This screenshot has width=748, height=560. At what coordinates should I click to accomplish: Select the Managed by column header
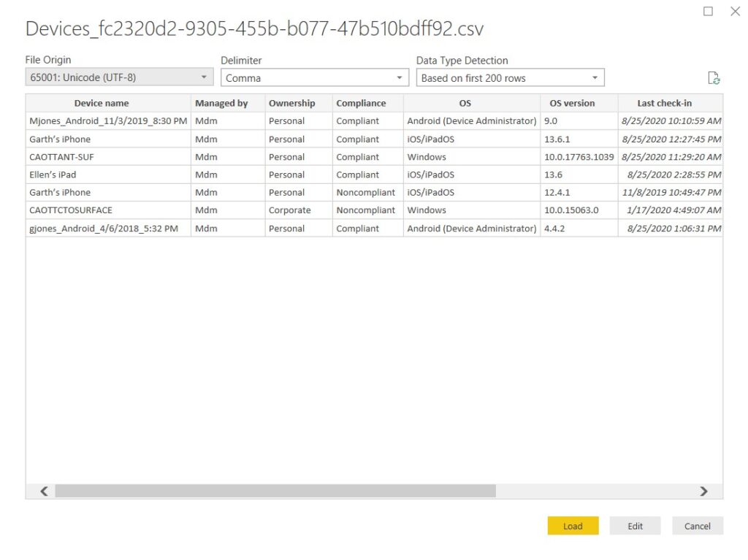tap(221, 103)
